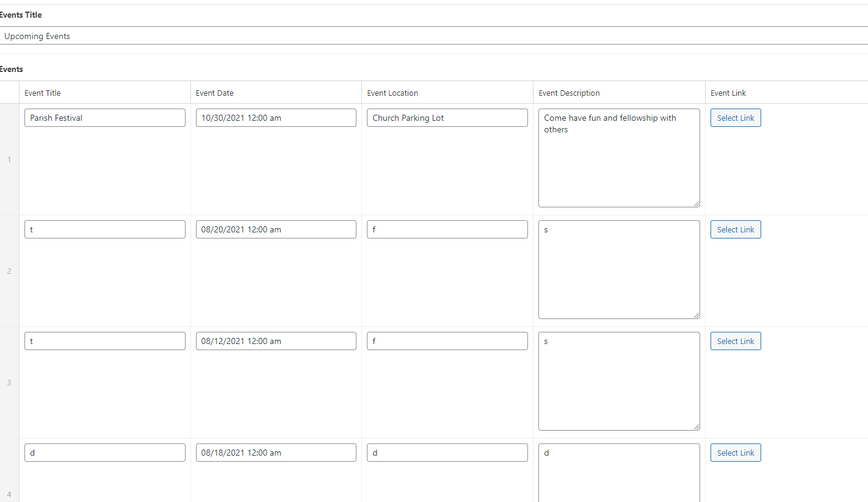Click resize grip of row 3 description textarea
This screenshot has width=868, height=502.
(696, 427)
